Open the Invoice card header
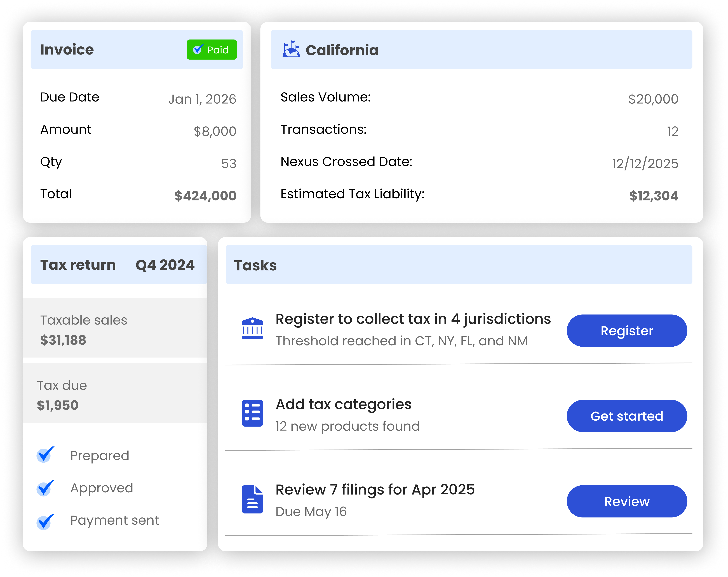The width and height of the screenshot is (728, 577). coord(67,50)
